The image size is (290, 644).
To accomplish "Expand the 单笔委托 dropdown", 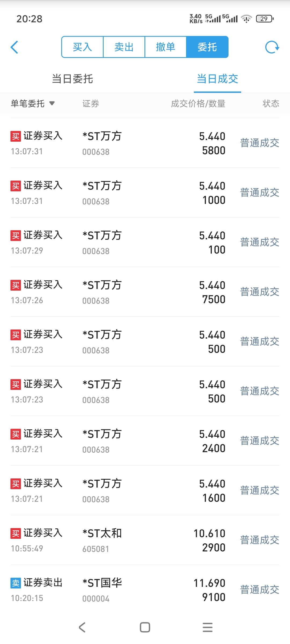I will pos(33,104).
